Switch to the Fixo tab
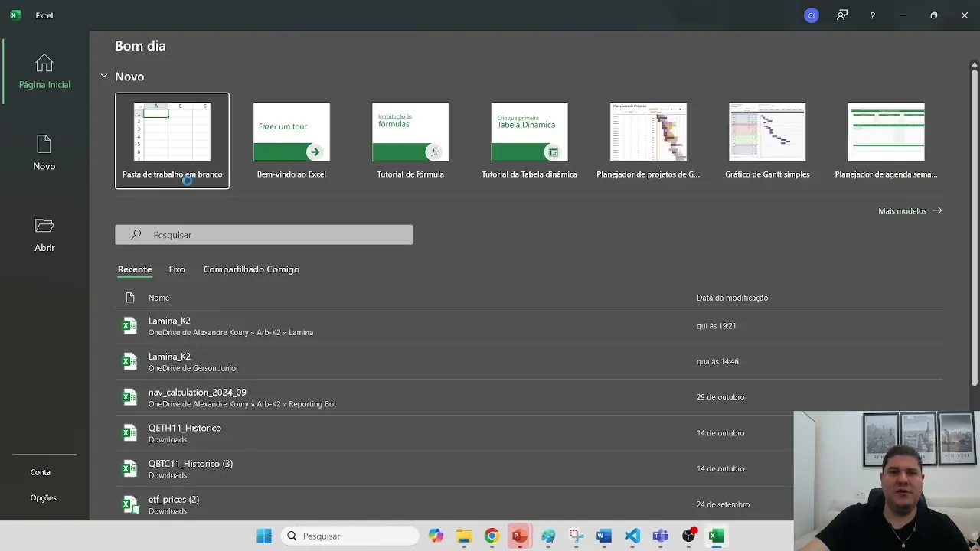The height and width of the screenshot is (551, 980). coord(177,269)
